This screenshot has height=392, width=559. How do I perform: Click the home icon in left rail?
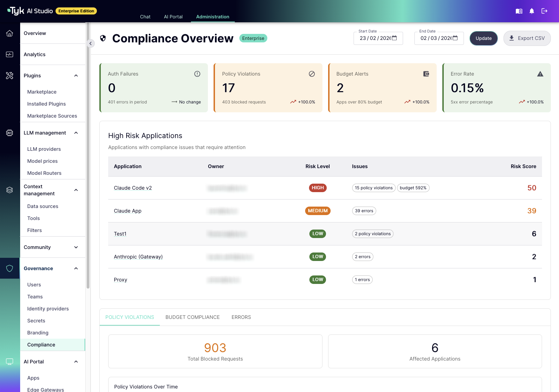tap(10, 33)
